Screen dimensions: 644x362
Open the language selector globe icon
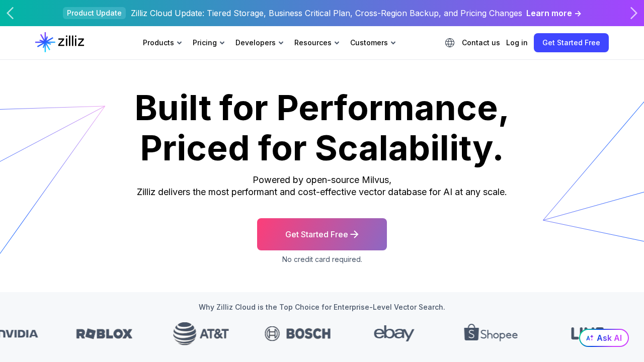pos(450,43)
